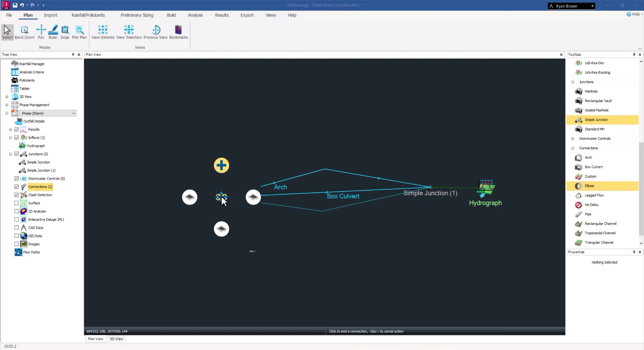Toggle the CAD Data checkbox
644x350 pixels.
(x=16, y=228)
